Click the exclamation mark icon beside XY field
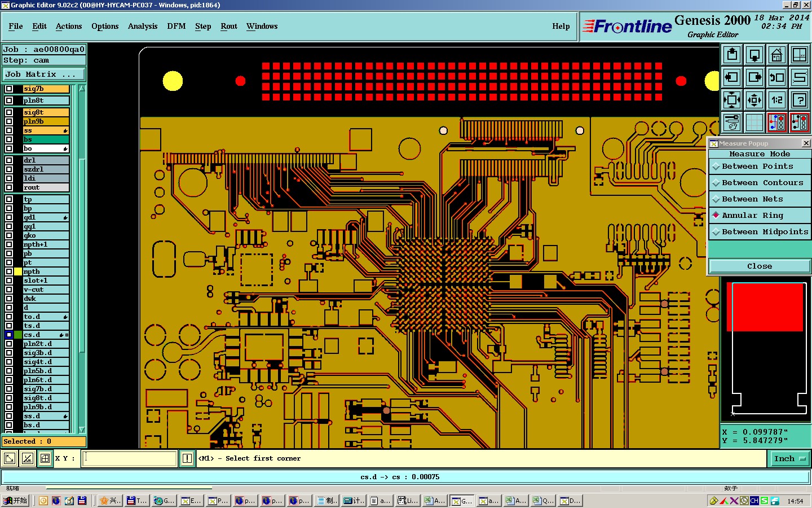Image resolution: width=812 pixels, height=508 pixels. (x=187, y=458)
